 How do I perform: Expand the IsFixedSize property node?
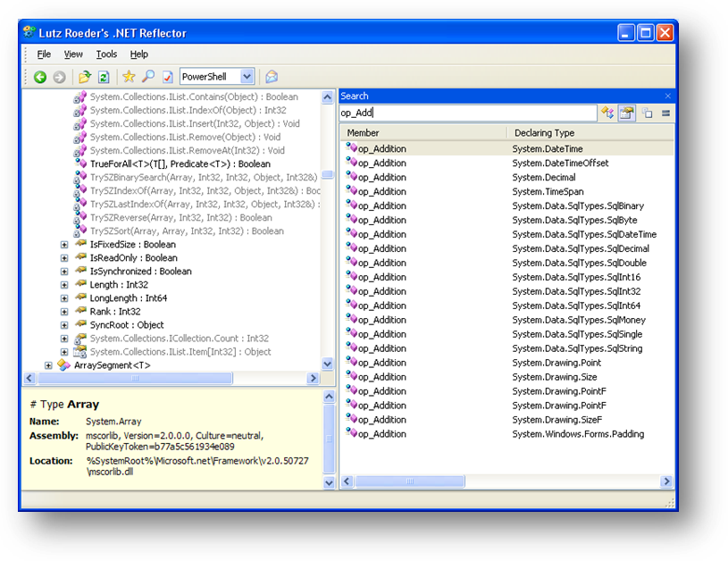click(64, 245)
